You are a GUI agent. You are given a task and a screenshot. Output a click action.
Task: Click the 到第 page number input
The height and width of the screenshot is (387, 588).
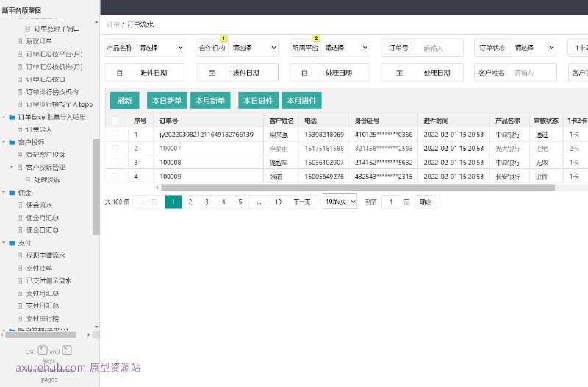[x=391, y=202]
